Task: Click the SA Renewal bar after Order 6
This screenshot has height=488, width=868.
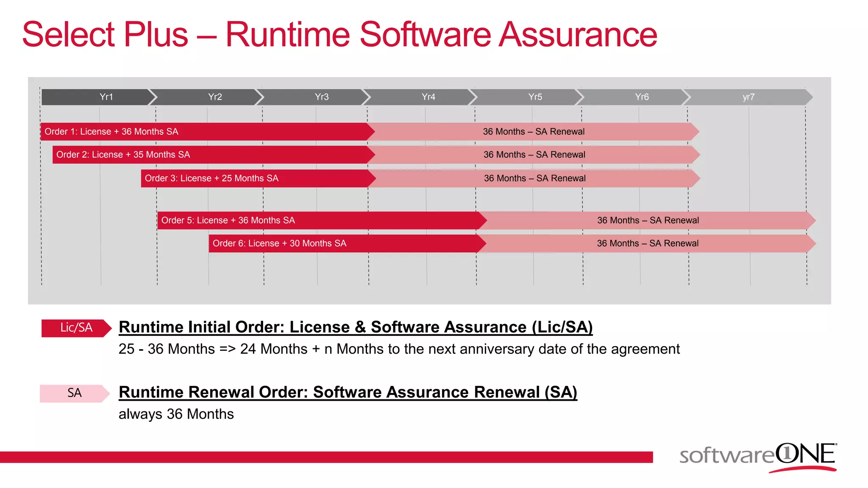Action: tap(648, 244)
